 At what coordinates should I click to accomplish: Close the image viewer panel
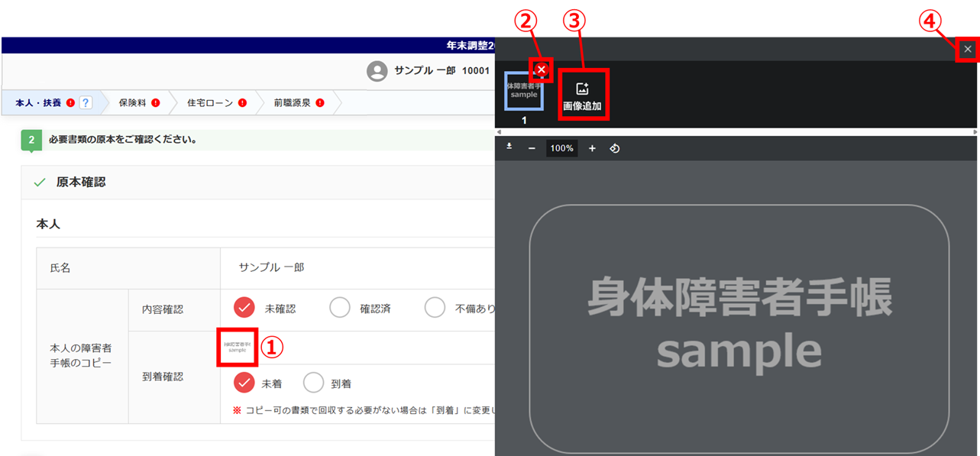(x=968, y=49)
